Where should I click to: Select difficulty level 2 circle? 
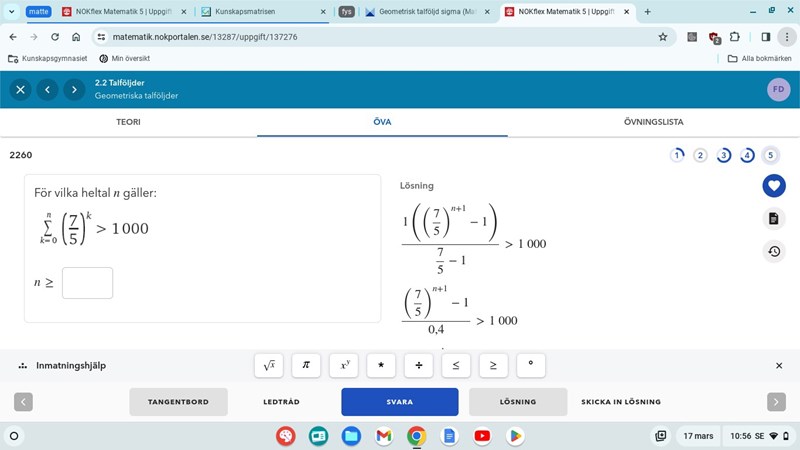click(700, 155)
